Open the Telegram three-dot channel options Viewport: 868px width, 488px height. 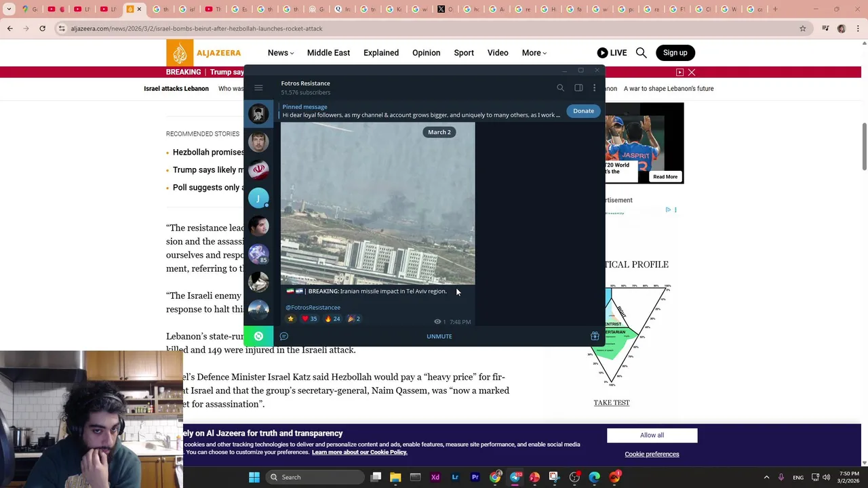[594, 87]
